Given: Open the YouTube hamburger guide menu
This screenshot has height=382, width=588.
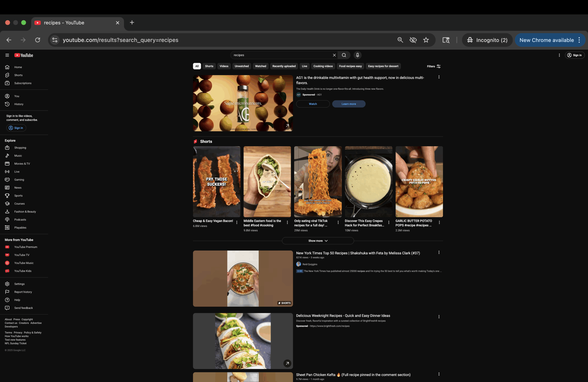Looking at the screenshot, I should coord(7,55).
